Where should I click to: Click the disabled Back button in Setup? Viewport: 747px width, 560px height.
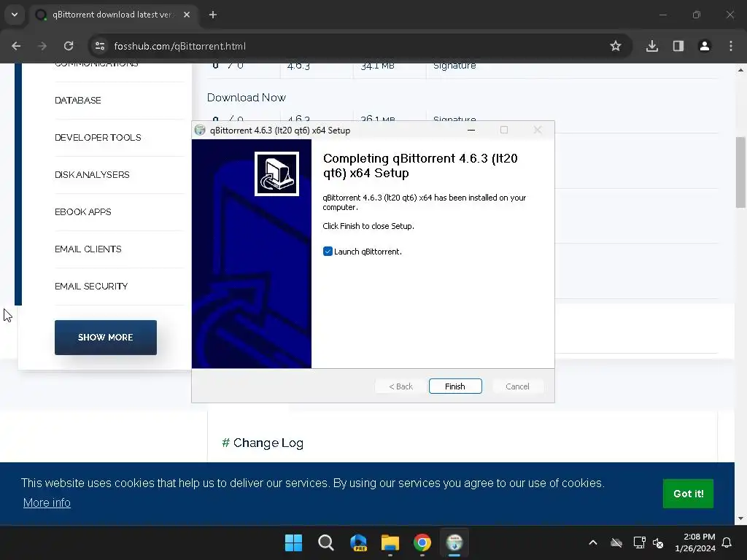pyautogui.click(x=400, y=386)
